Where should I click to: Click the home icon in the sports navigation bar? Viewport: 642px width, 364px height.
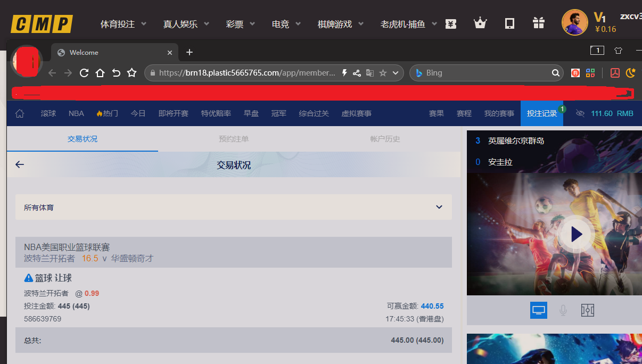point(20,113)
